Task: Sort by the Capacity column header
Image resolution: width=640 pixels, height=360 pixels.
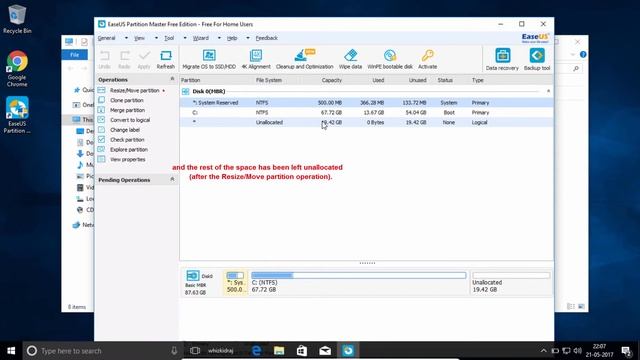Action: click(331, 80)
